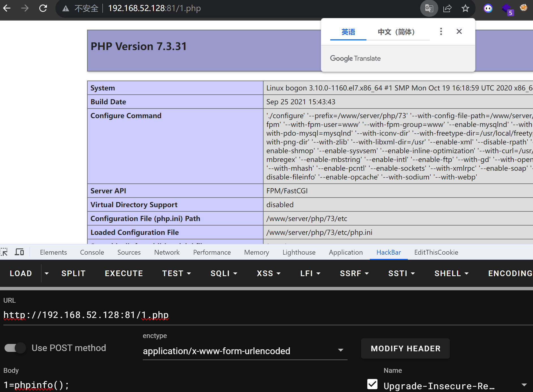Click the Server API row label
The image size is (533, 392).
[x=108, y=191]
